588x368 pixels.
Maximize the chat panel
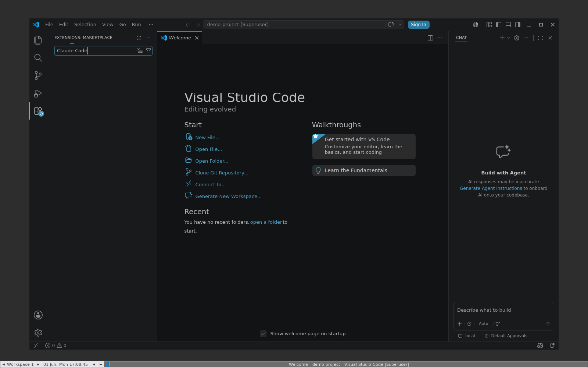[x=541, y=38]
